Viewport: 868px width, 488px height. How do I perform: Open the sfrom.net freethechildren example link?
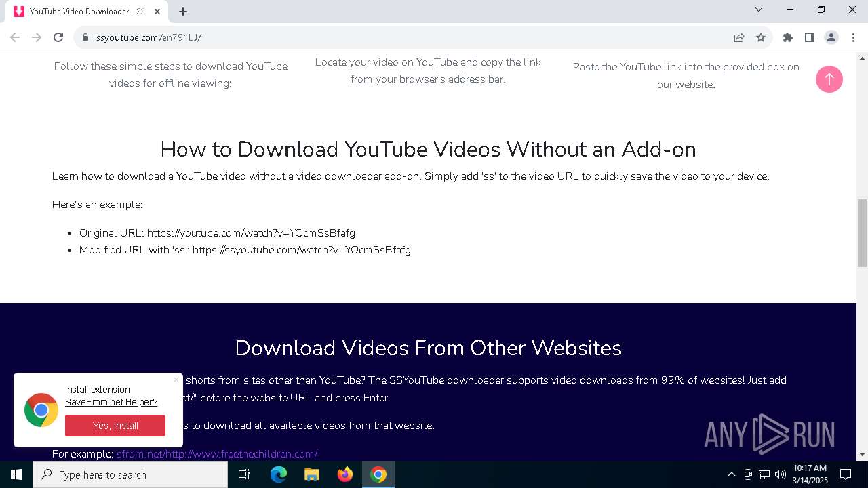click(x=217, y=453)
